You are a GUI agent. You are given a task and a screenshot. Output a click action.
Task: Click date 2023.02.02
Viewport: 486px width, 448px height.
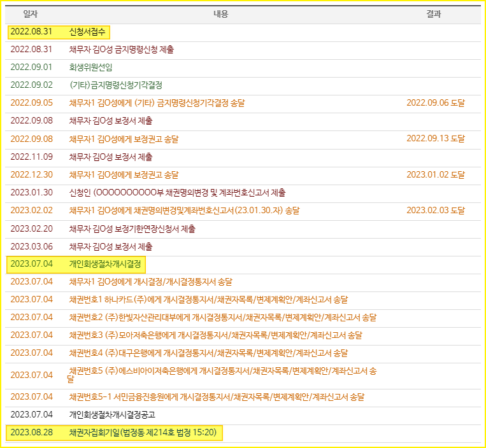31,211
